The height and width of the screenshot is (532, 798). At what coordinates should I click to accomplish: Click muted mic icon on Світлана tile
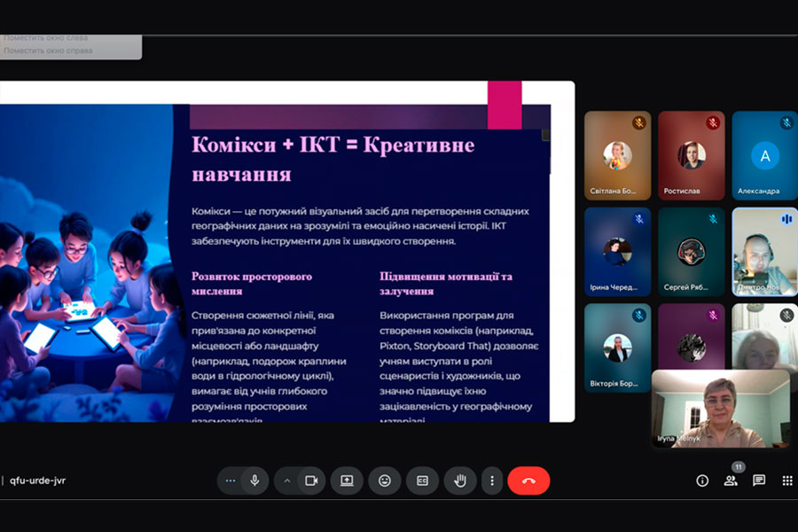coord(638,122)
